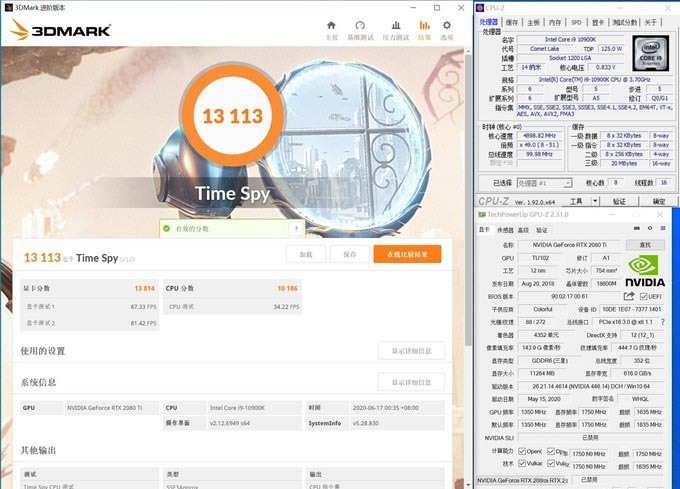Open the arrow dropdown beside CPU-Z 工具

tap(595, 201)
